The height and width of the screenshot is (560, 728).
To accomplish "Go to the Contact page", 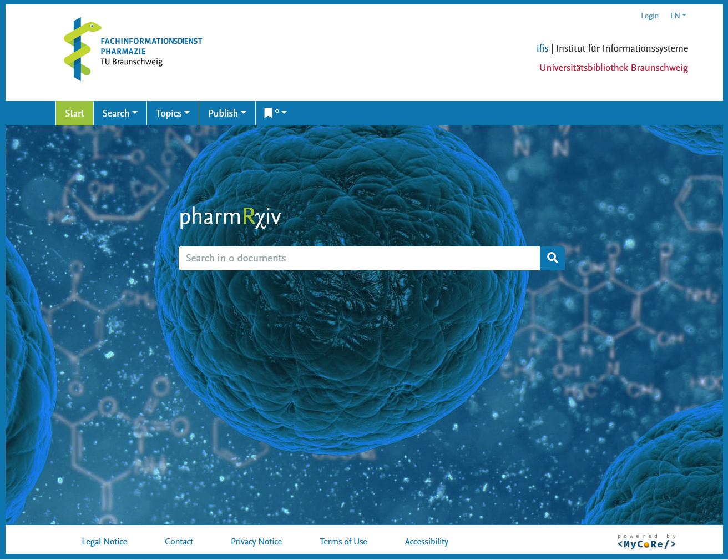I will tap(179, 542).
